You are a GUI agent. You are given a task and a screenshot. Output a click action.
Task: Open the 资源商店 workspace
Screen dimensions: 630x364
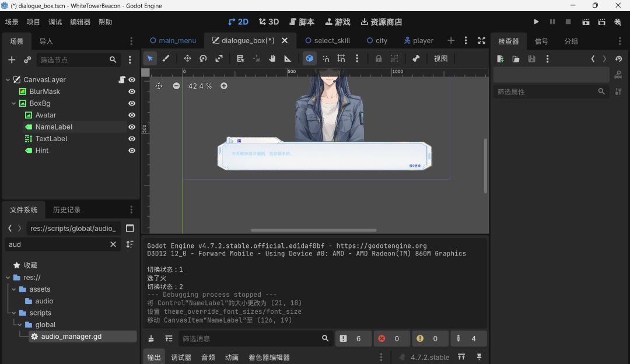point(381,22)
